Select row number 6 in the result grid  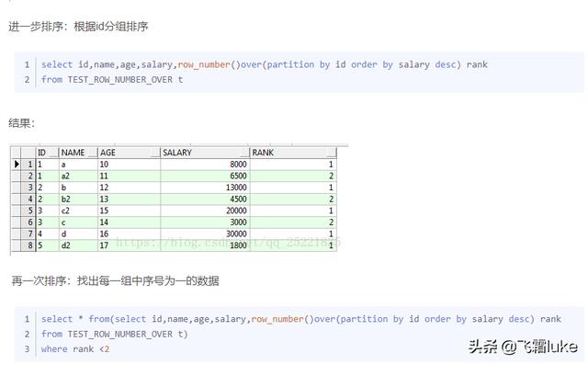coord(28,222)
